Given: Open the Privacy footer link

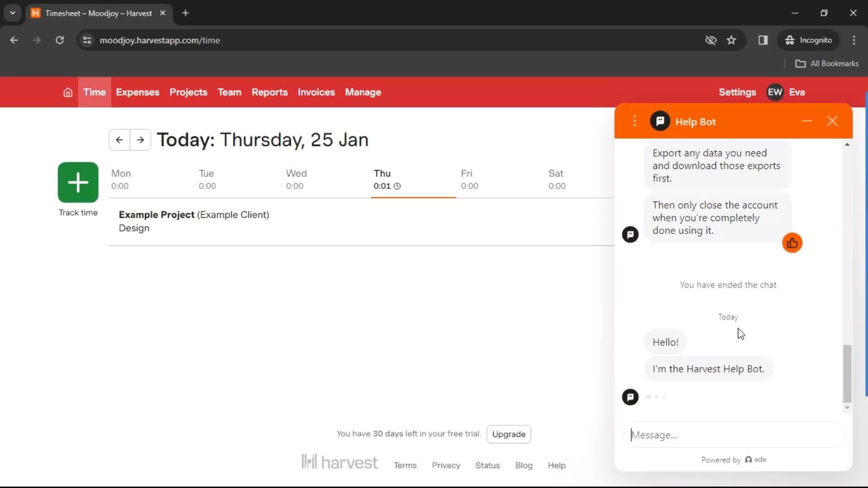Looking at the screenshot, I should (446, 465).
